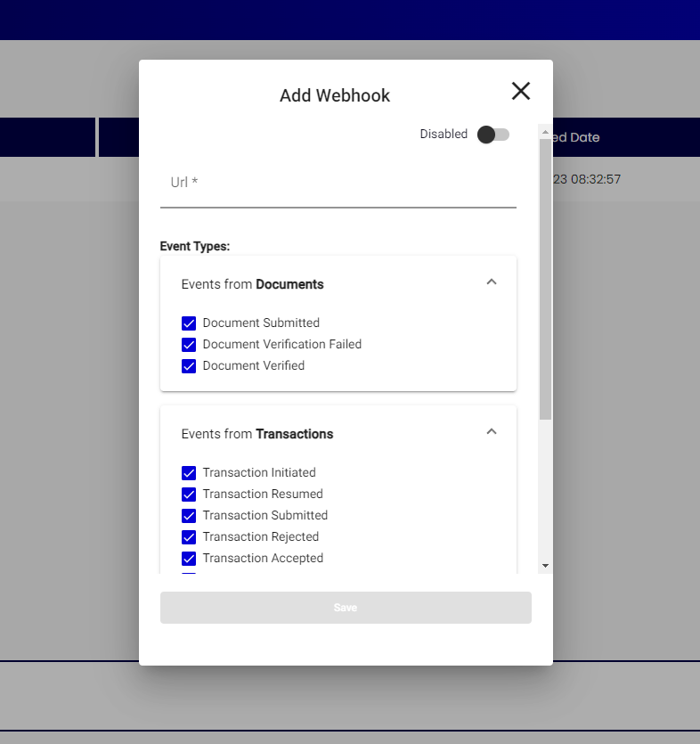Click the scrollbar up arrow
Viewport: 700px width, 744px height.
[x=545, y=132]
